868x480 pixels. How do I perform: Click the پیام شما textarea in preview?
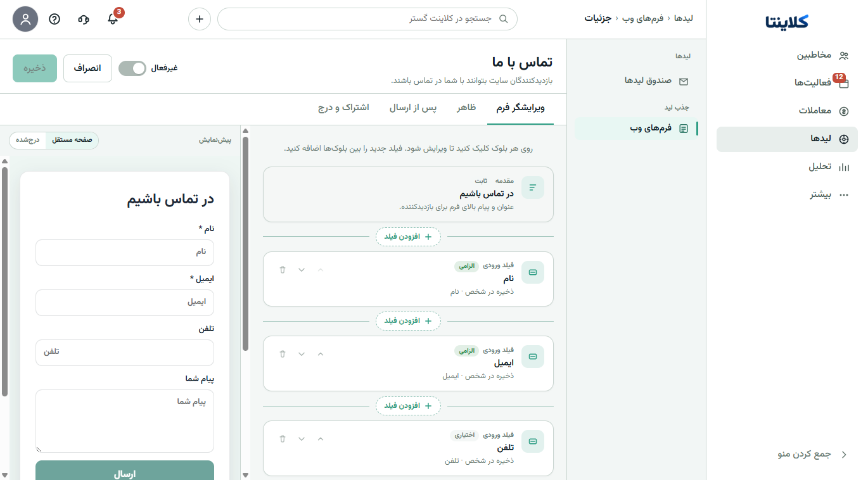tap(125, 421)
